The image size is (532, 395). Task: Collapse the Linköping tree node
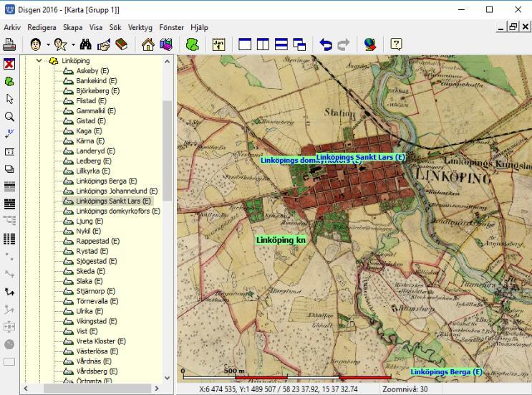click(x=39, y=61)
